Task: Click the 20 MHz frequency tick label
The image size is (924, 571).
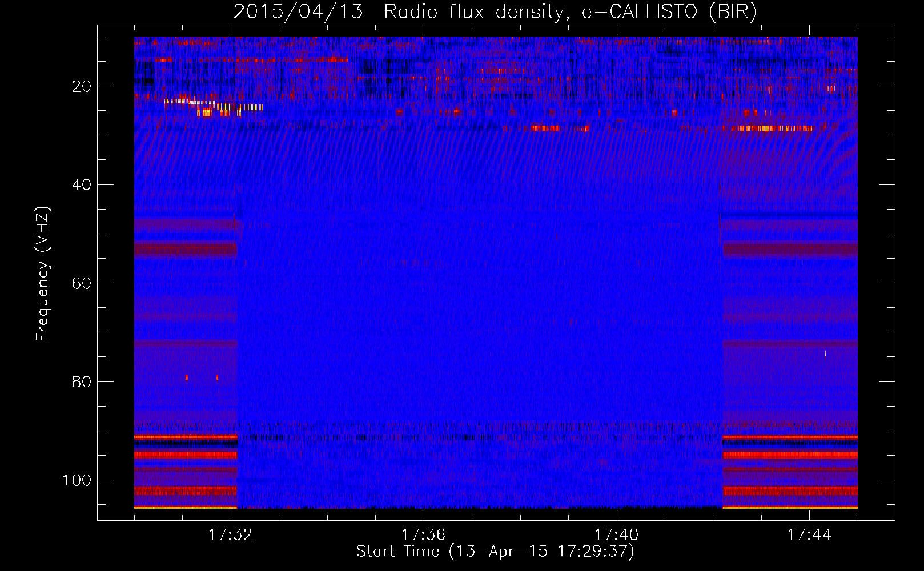Action: pyautogui.click(x=82, y=86)
